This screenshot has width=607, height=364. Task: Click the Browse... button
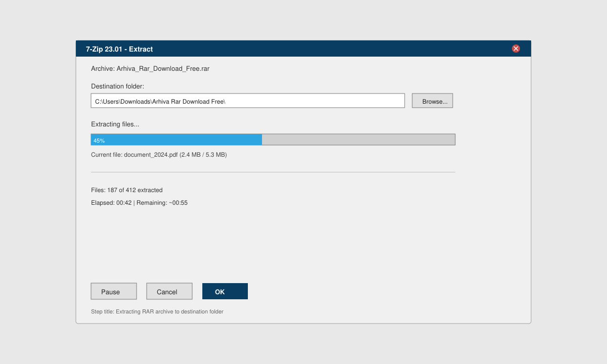click(432, 101)
